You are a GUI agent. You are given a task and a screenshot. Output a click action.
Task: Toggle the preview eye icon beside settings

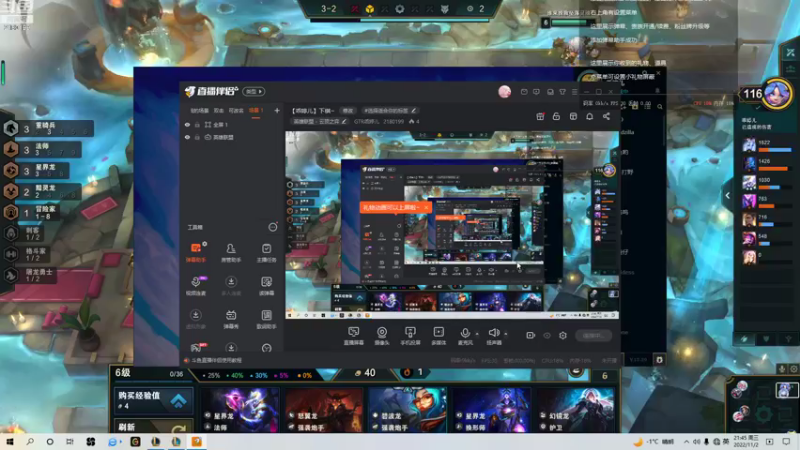[547, 335]
